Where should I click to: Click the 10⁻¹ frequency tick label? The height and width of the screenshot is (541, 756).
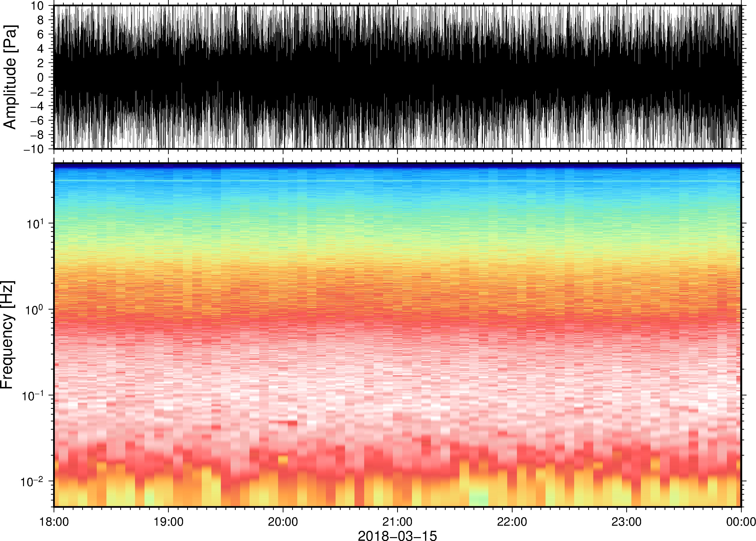(x=33, y=395)
